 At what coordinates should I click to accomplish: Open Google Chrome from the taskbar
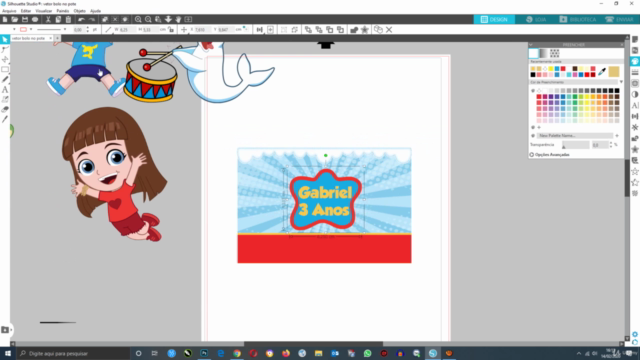click(x=237, y=353)
